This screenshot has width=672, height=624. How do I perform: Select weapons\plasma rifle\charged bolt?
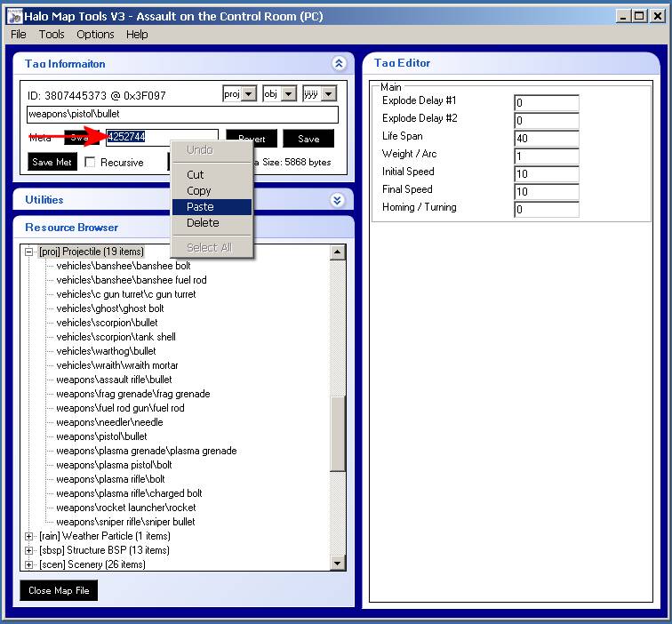point(129,493)
